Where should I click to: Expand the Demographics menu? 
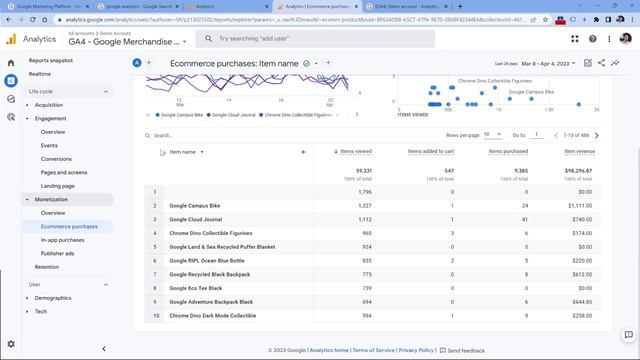point(53,298)
